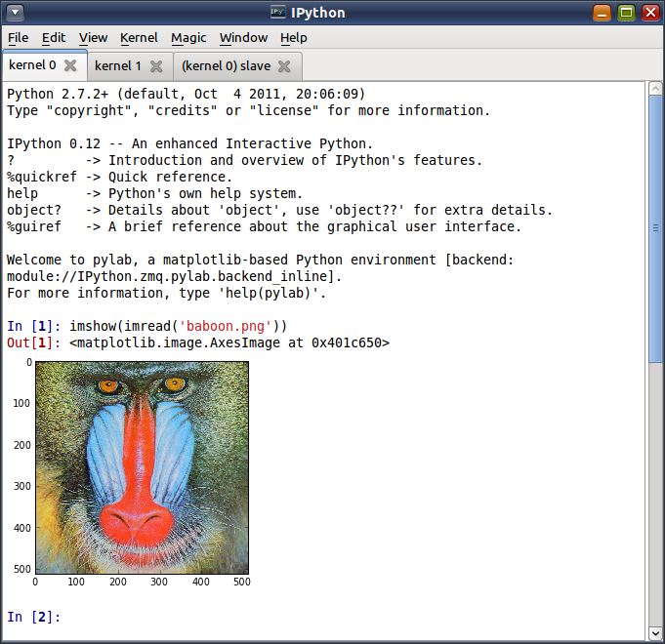The image size is (665, 644).
Task: Open the Help menu
Action: (293, 37)
